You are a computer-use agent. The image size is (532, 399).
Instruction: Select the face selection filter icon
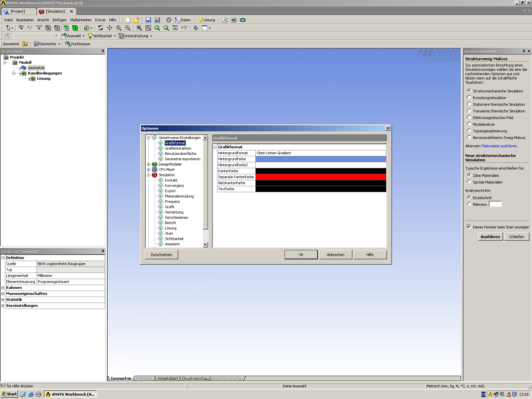(66, 28)
